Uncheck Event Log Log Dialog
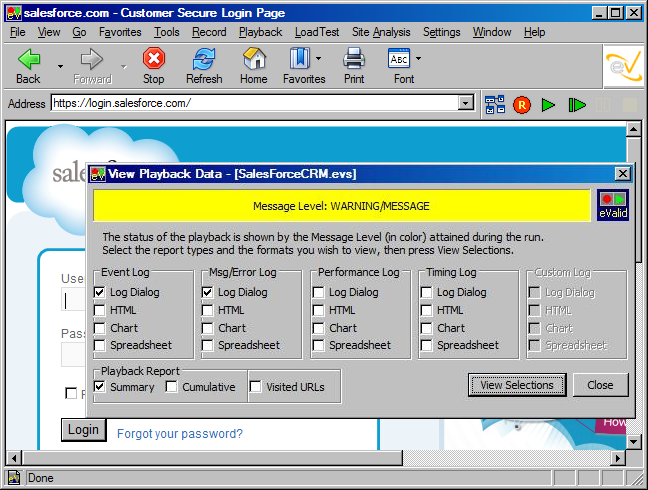Image resolution: width=648 pixels, height=490 pixels. click(100, 292)
